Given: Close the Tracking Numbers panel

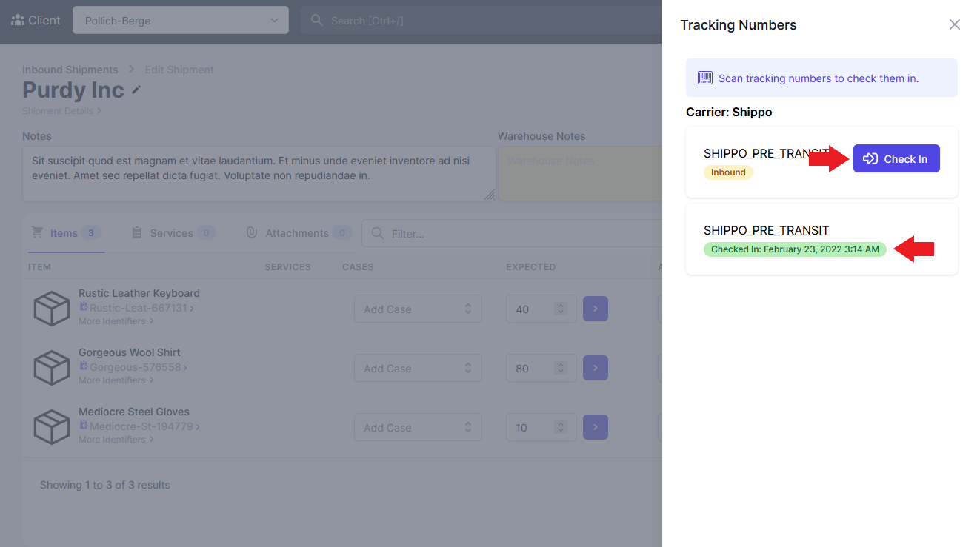Looking at the screenshot, I should [x=955, y=24].
